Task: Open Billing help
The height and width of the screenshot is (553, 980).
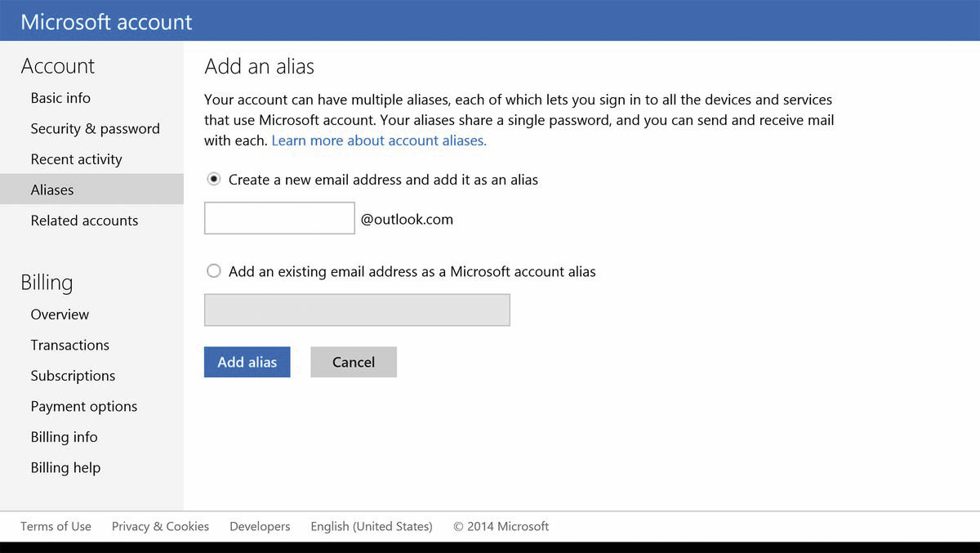Action: click(x=65, y=468)
